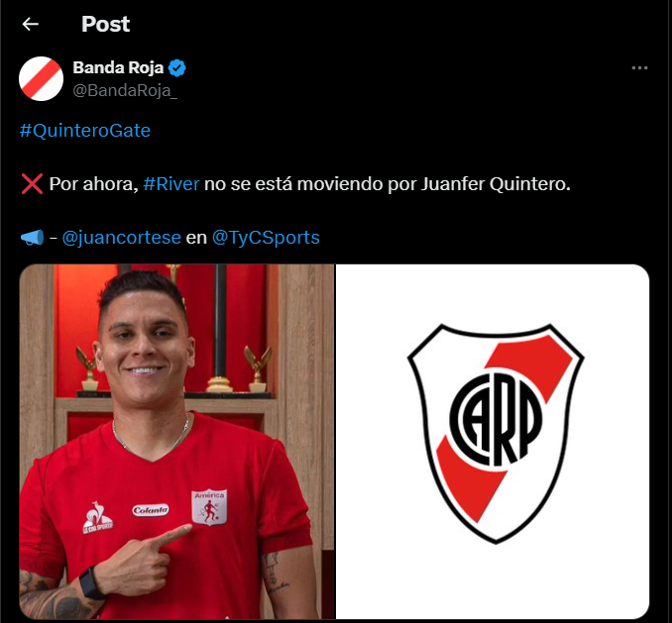Click the Banda Roja profile avatar
672x623 pixels.
[42, 79]
